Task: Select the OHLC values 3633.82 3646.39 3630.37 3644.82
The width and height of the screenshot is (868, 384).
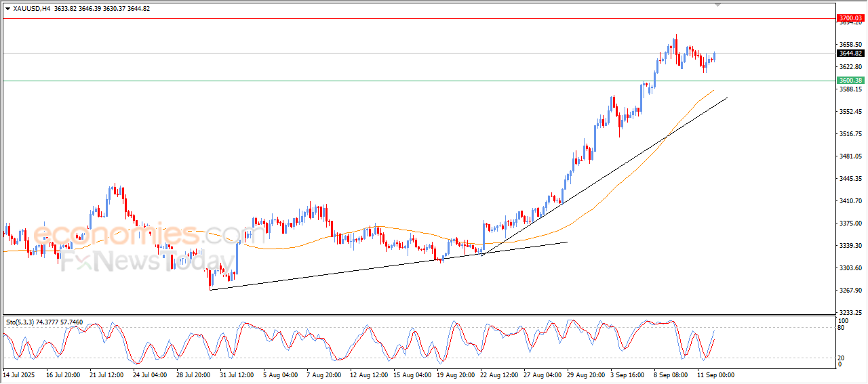Action: [x=102, y=9]
